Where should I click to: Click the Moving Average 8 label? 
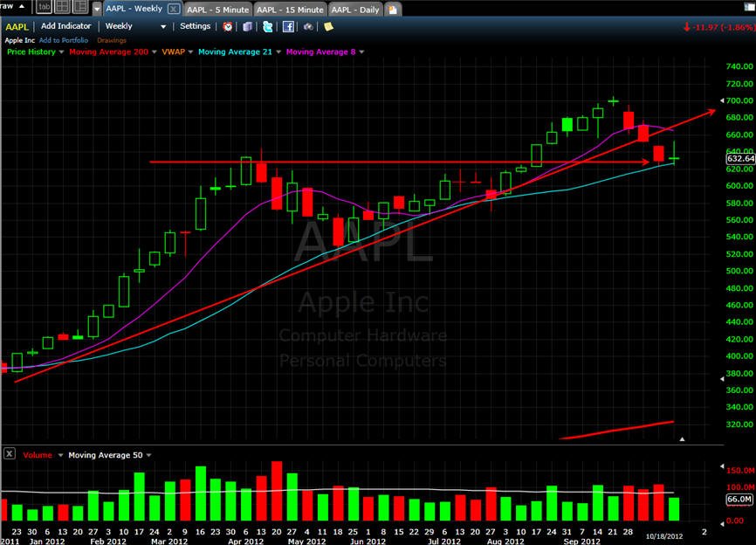pos(320,52)
